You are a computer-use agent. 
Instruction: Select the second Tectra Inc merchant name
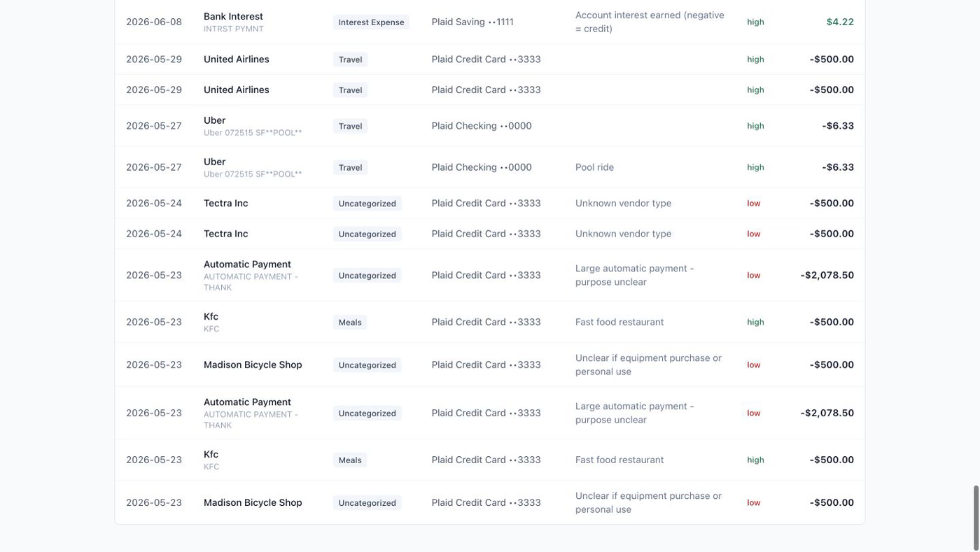coord(225,234)
